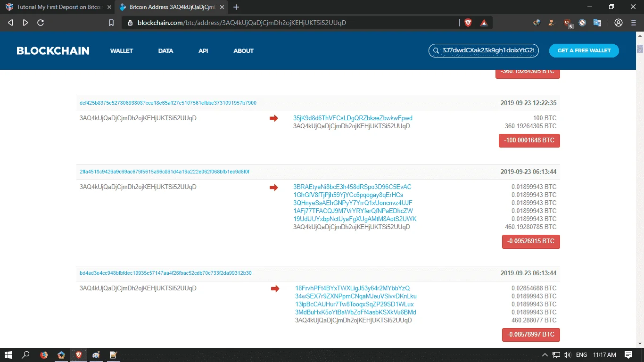Show hidden system tray icons
The width and height of the screenshot is (644, 362).
pos(545,355)
